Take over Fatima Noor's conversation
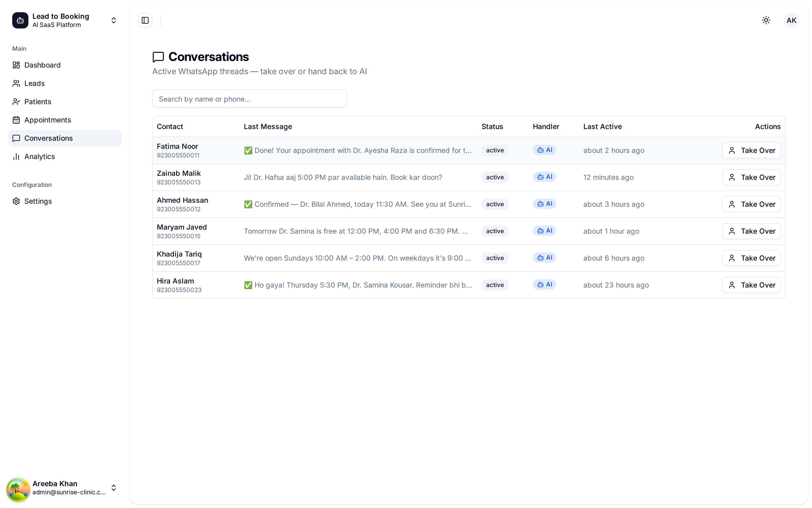The image size is (812, 508). 751,150
